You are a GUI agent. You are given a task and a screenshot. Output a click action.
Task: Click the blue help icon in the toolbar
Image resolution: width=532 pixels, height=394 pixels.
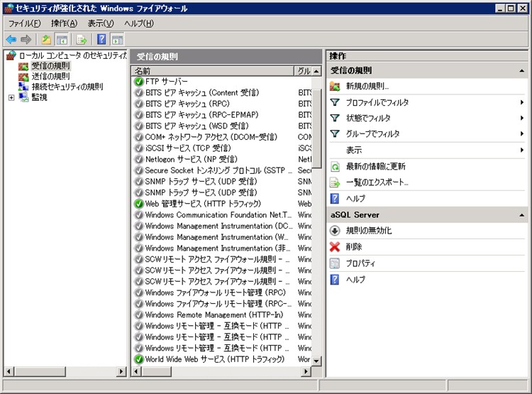[101, 40]
